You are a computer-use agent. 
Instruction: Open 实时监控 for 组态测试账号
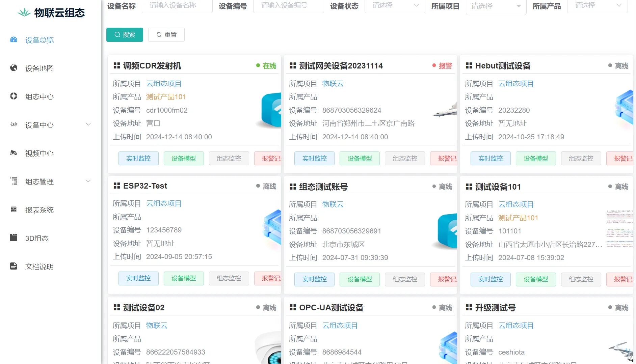click(x=314, y=279)
